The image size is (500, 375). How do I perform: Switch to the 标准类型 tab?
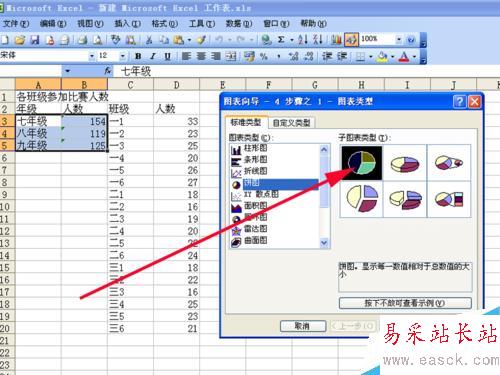pos(246,122)
